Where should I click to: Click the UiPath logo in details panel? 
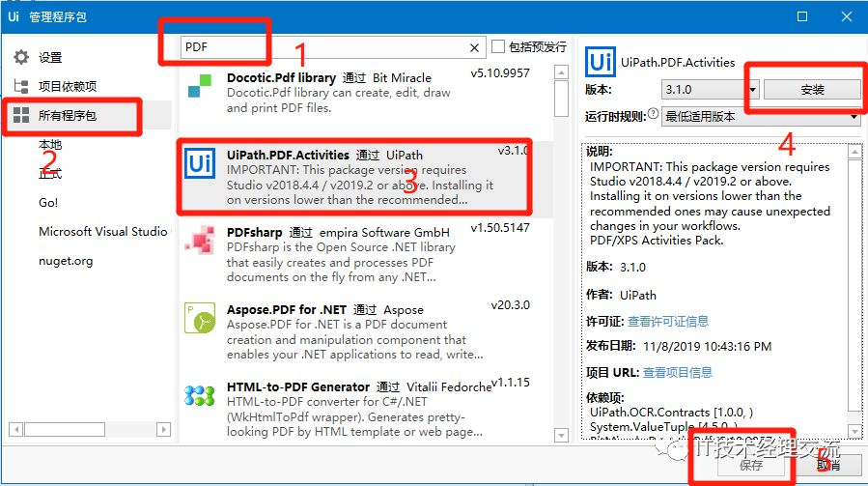pos(601,62)
